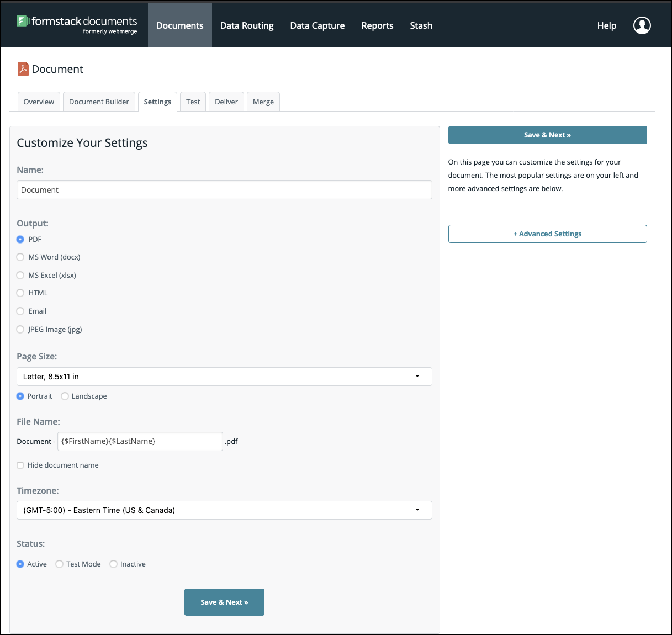Viewport: 672px width, 635px height.
Task: Open the Data Routing menu
Action: [247, 25]
